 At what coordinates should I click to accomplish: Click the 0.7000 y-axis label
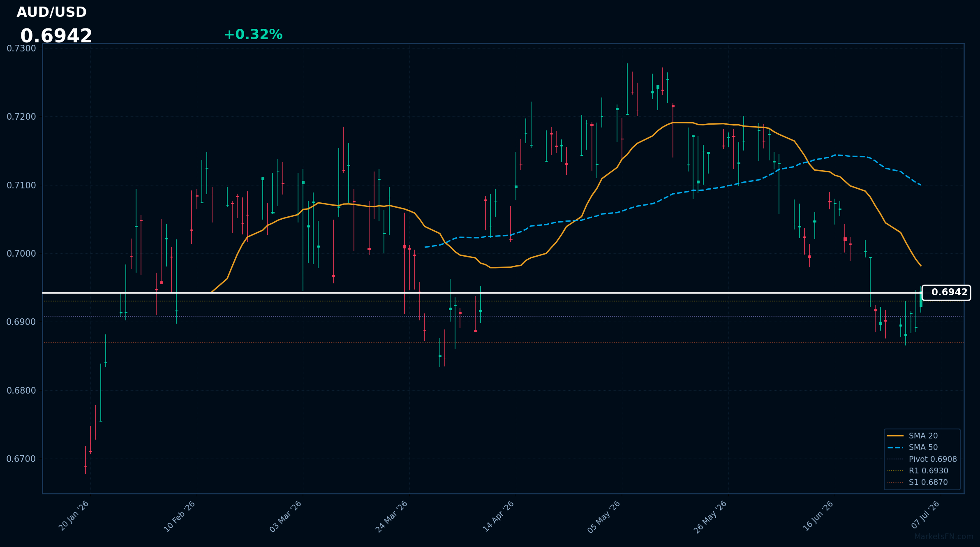21,254
